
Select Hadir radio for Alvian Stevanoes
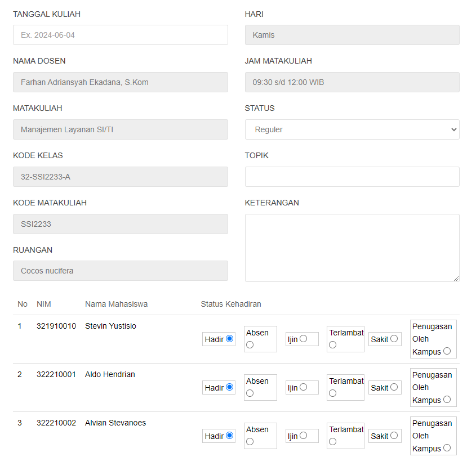click(x=230, y=436)
